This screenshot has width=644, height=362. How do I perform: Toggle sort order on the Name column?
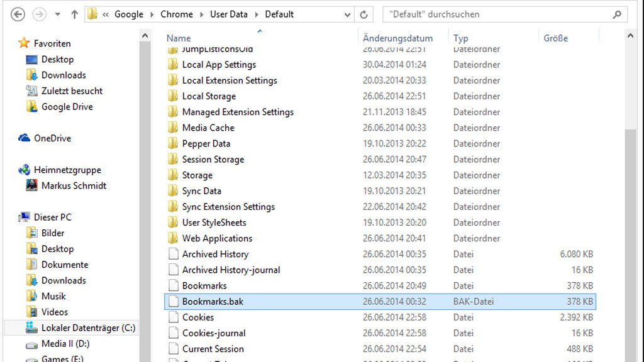pyautogui.click(x=178, y=38)
